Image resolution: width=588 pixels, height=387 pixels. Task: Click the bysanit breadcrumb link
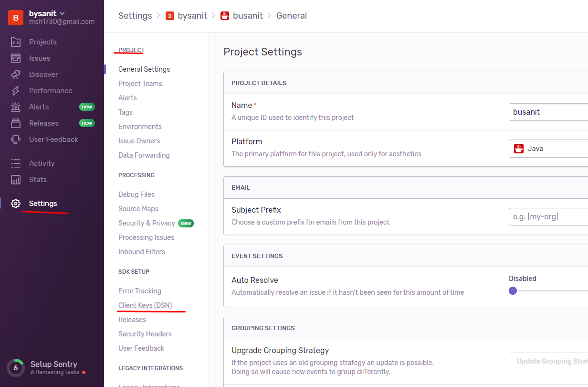point(192,16)
